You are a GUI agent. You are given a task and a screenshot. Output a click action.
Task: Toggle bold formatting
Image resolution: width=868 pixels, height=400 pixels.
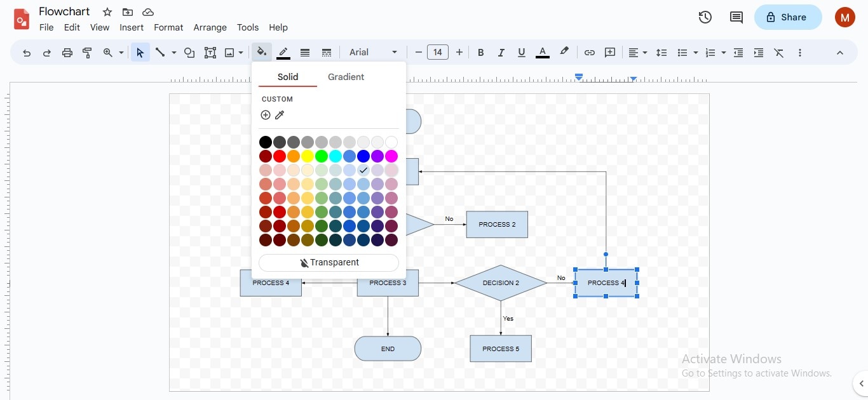click(481, 53)
